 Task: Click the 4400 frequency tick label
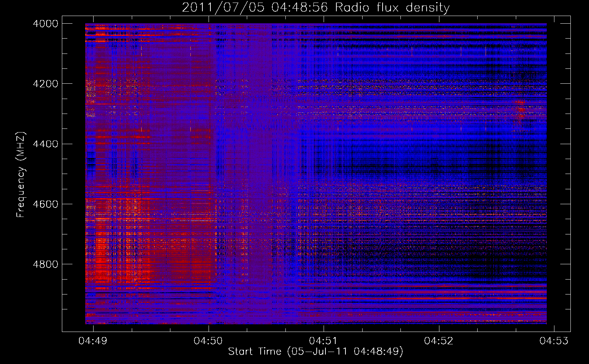(46, 144)
